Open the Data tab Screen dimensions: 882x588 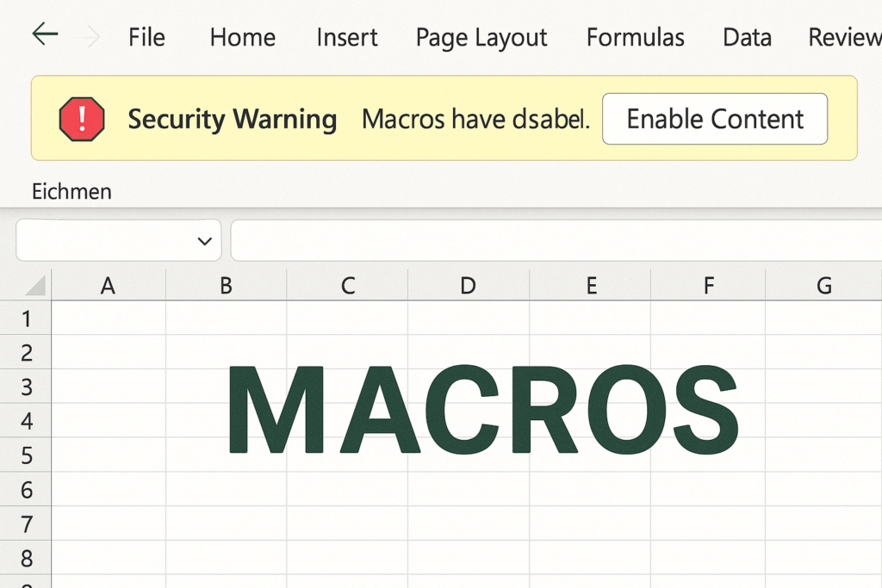[747, 38]
